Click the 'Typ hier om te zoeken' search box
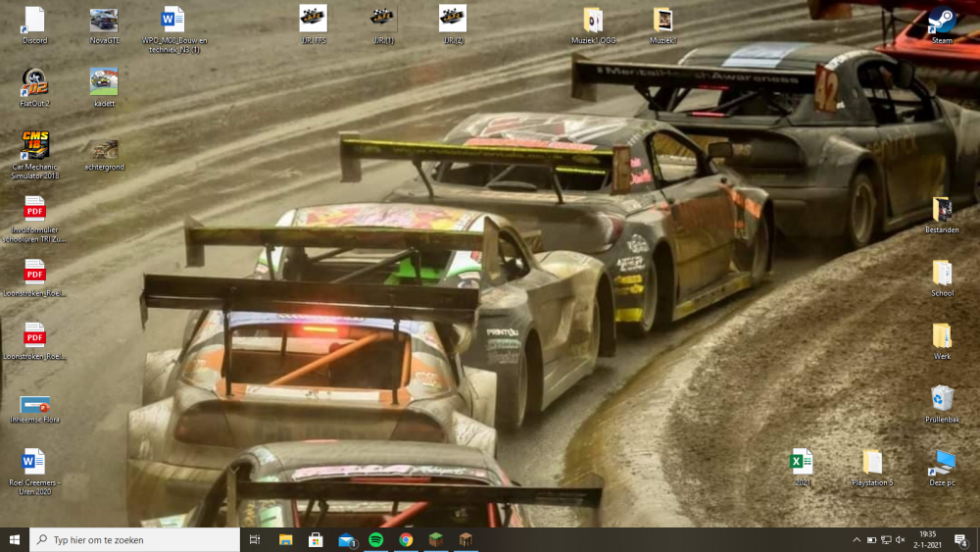The width and height of the screenshot is (980, 552). 135,540
